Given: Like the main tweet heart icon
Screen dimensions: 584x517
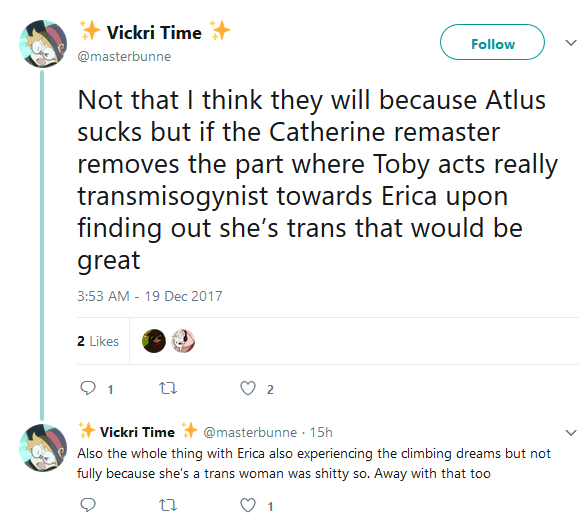Looking at the screenshot, I should pyautogui.click(x=248, y=388).
